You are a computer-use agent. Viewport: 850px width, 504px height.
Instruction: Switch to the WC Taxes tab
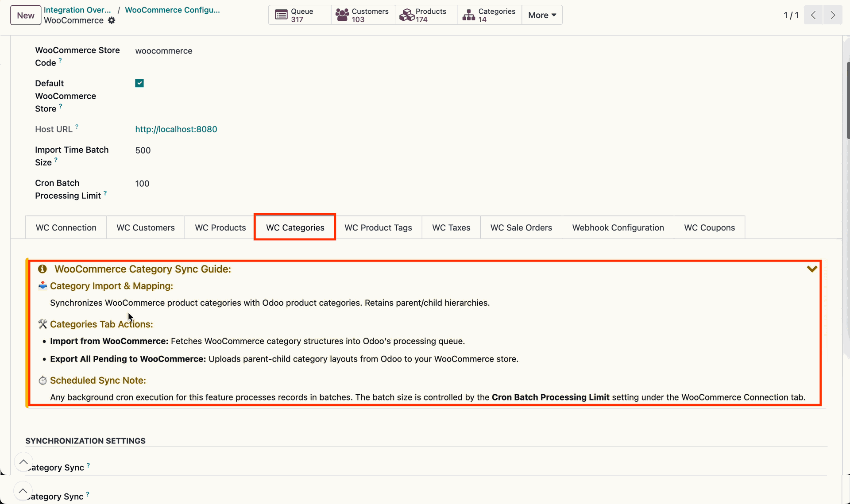point(451,227)
